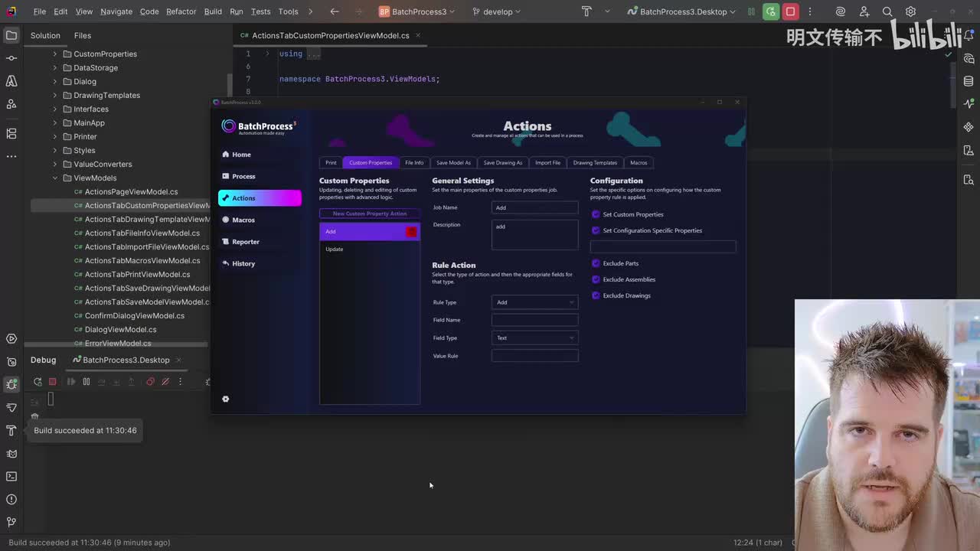
Task: Open ConfirmDialogViewModel.cs in solution tree
Action: 134,316
